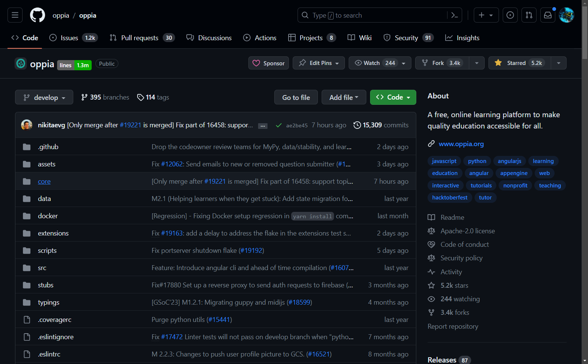Screen dimensions: 588x364
Task: Expand the commit message ellipsis
Action: pyautogui.click(x=263, y=126)
